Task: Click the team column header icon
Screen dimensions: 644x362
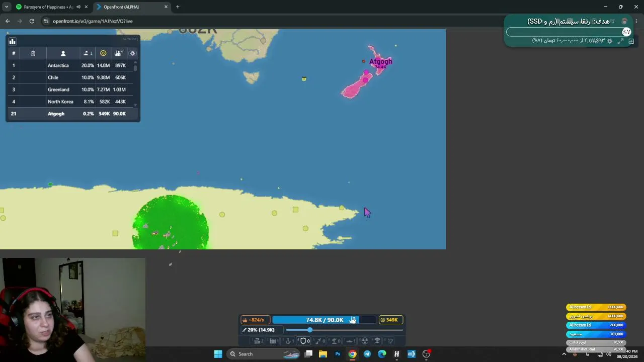Action: (33, 53)
